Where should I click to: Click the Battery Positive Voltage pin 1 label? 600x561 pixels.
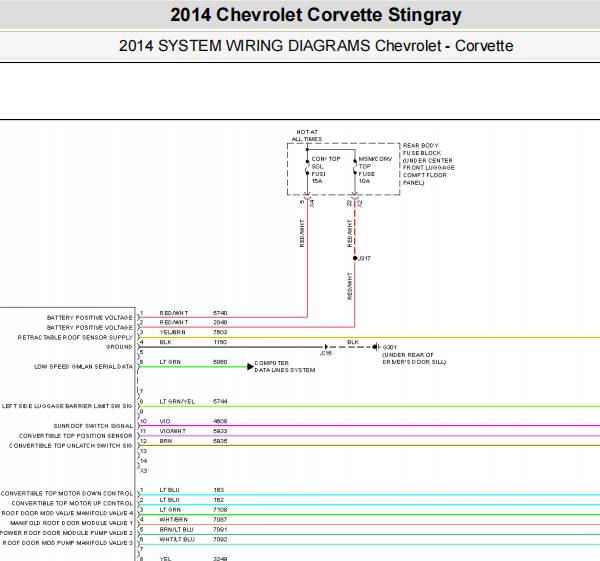pos(90,318)
